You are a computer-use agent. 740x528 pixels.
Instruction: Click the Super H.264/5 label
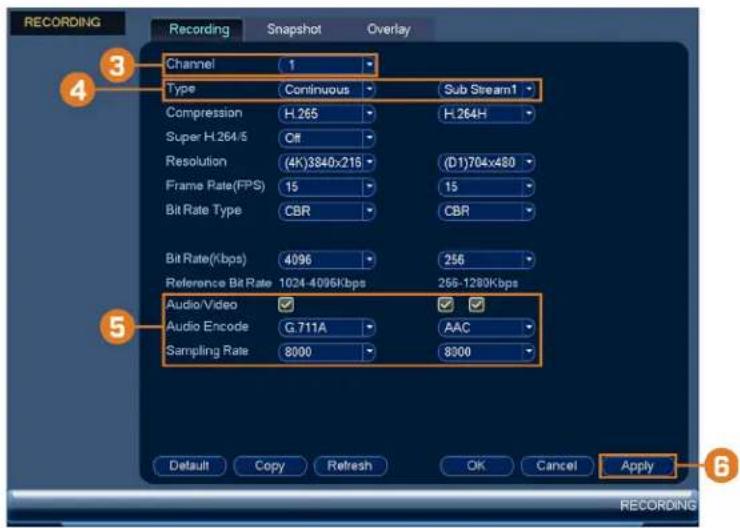(206, 137)
